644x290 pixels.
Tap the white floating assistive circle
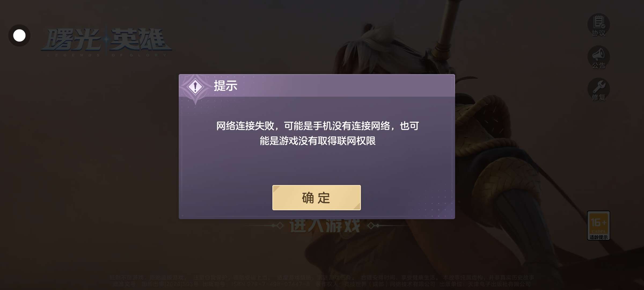(19, 35)
